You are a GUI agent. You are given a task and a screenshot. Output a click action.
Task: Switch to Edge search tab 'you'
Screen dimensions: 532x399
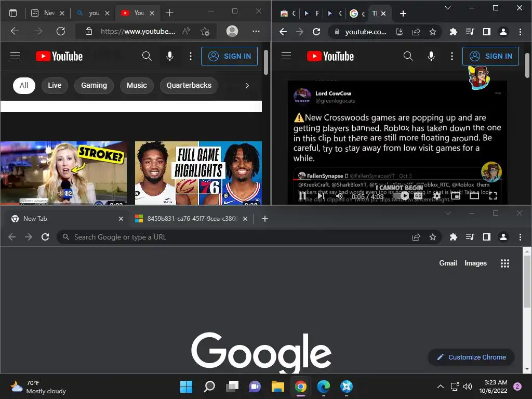[94, 13]
